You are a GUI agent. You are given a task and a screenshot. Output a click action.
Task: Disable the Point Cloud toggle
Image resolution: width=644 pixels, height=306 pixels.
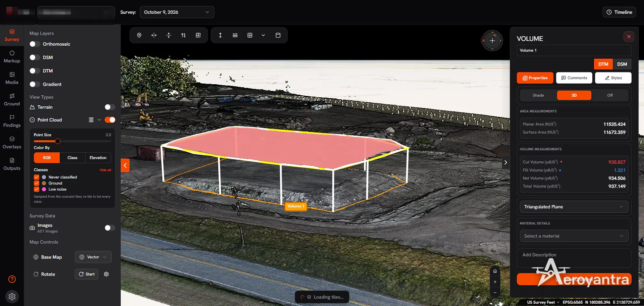click(x=110, y=120)
